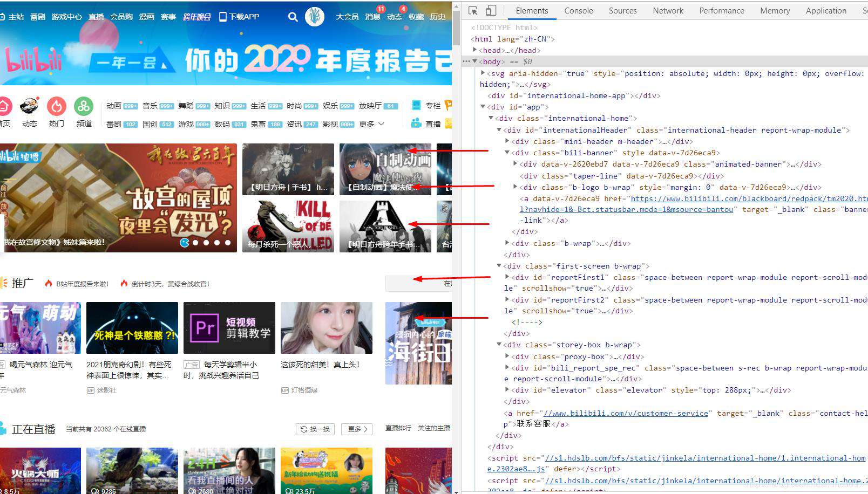Open the 故宫的屋顶 carousel banner
This screenshot has height=494, width=868.
pyautogui.click(x=118, y=197)
